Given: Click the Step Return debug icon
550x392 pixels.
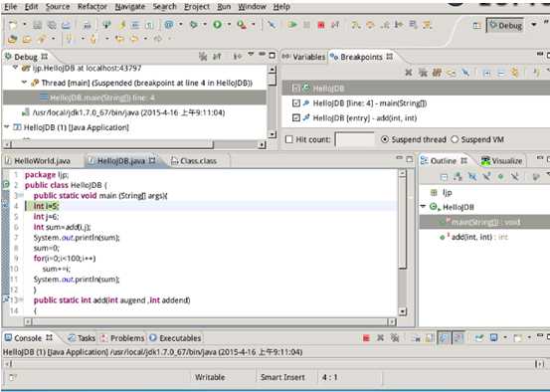Looking at the screenshot, I should click(x=385, y=25).
